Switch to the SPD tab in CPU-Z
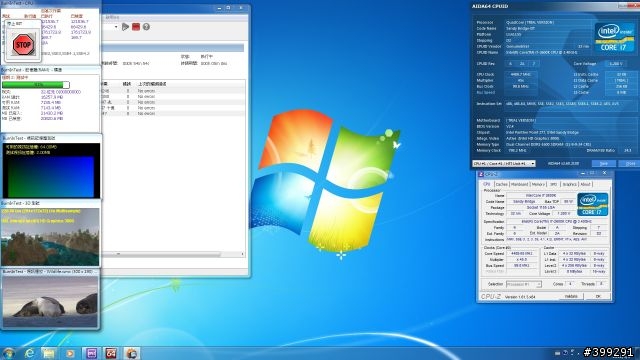This screenshot has width=640, height=360. [553, 184]
